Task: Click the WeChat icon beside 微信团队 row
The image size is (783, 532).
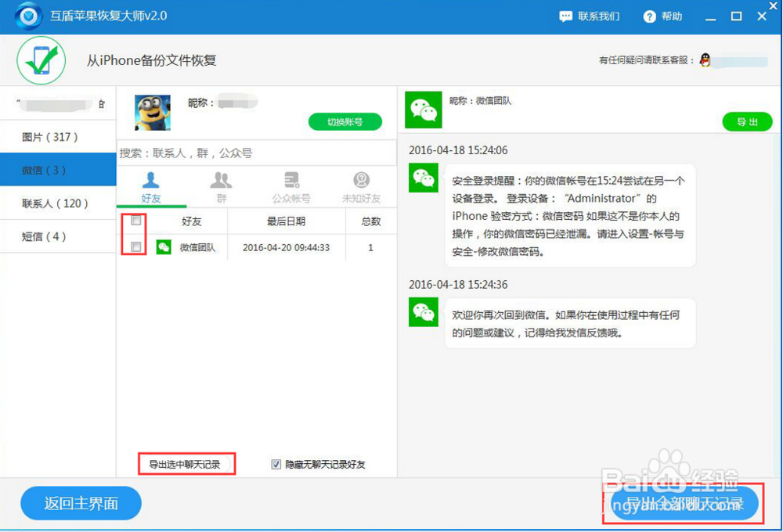Action: [163, 248]
